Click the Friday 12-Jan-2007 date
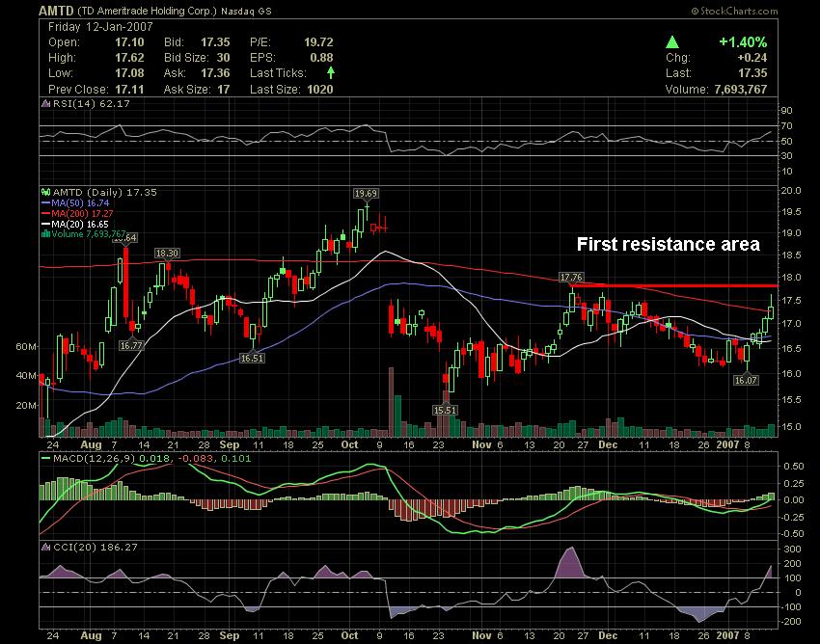The height and width of the screenshot is (644, 820). (x=100, y=27)
